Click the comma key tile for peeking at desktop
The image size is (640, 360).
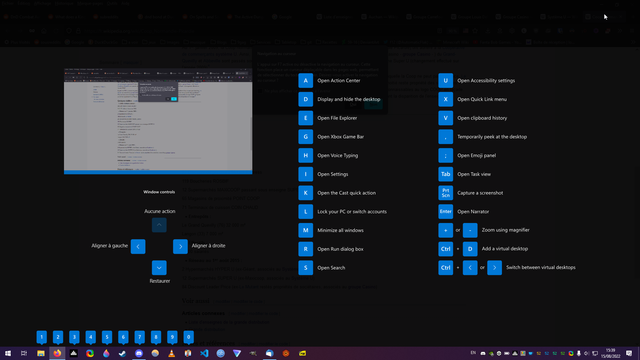click(x=445, y=137)
